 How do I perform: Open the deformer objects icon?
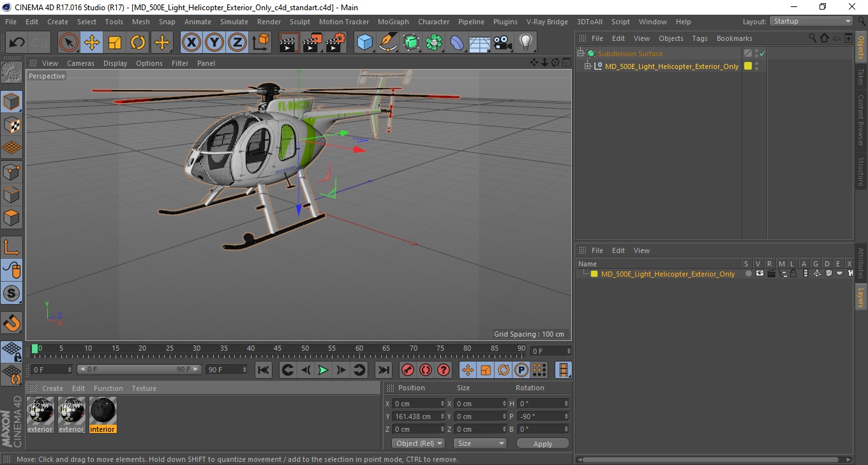[457, 43]
